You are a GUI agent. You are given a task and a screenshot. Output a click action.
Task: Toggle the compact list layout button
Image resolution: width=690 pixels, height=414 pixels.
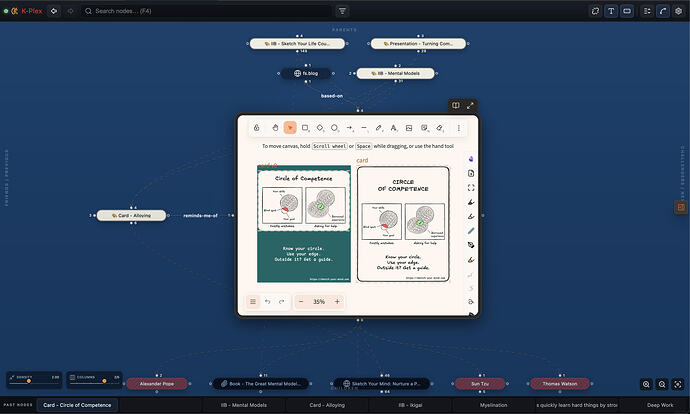tap(647, 11)
